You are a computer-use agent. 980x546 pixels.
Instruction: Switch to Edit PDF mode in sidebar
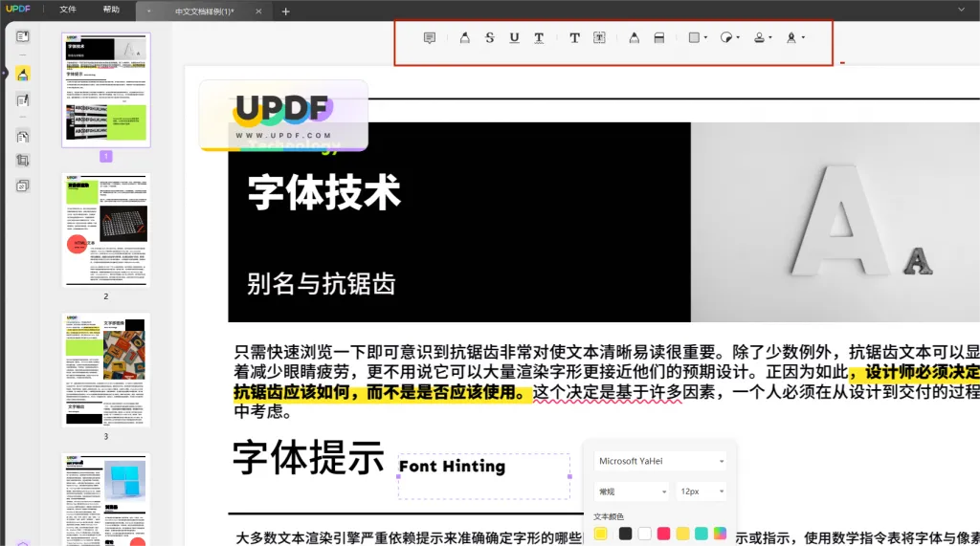(x=23, y=100)
